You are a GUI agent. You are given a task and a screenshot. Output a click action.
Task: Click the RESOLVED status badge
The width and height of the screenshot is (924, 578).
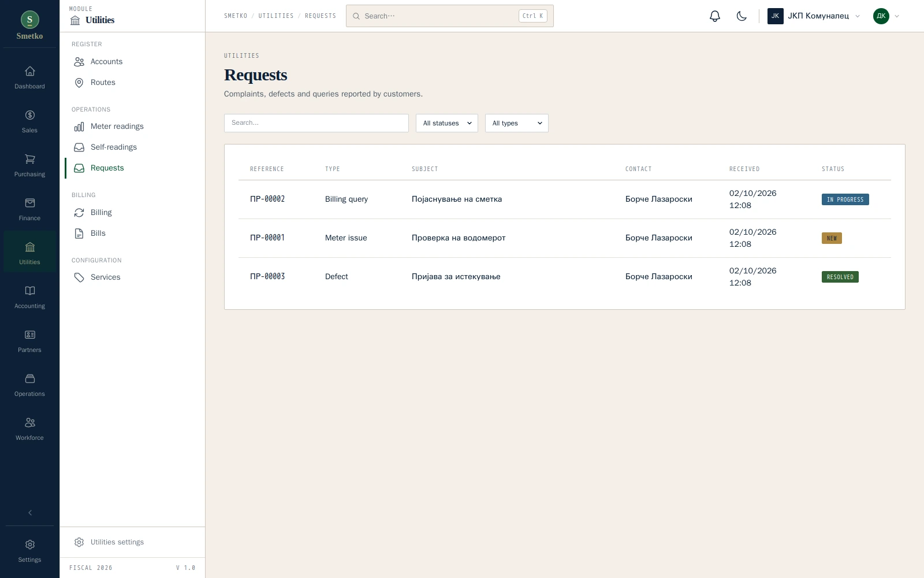pyautogui.click(x=840, y=277)
